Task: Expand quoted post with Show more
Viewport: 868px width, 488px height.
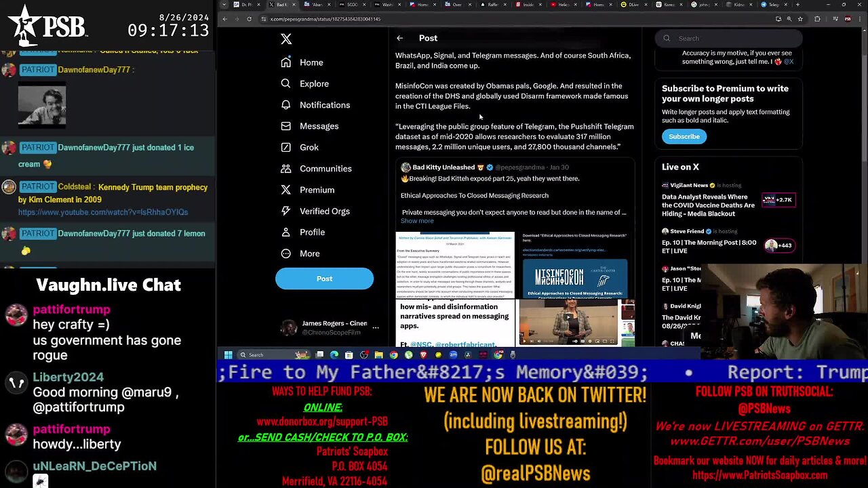Action: tap(417, 221)
